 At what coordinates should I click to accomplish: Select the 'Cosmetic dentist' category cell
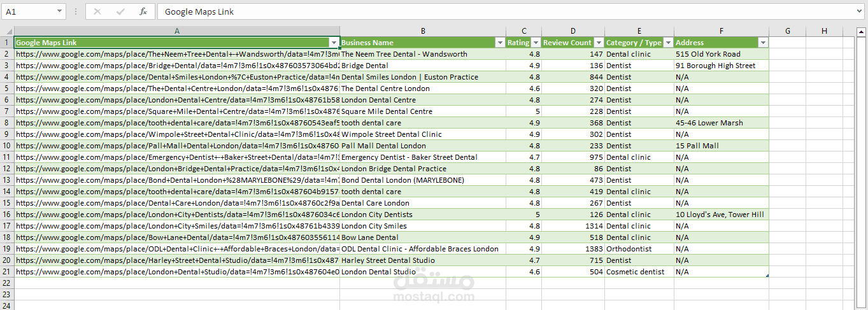(x=639, y=272)
